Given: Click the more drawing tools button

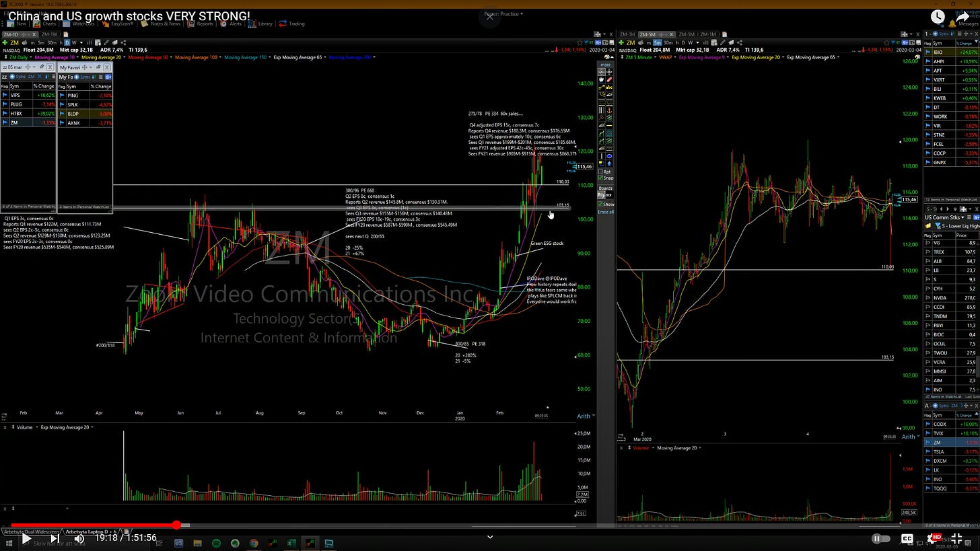Looking at the screenshot, I should (x=606, y=65).
